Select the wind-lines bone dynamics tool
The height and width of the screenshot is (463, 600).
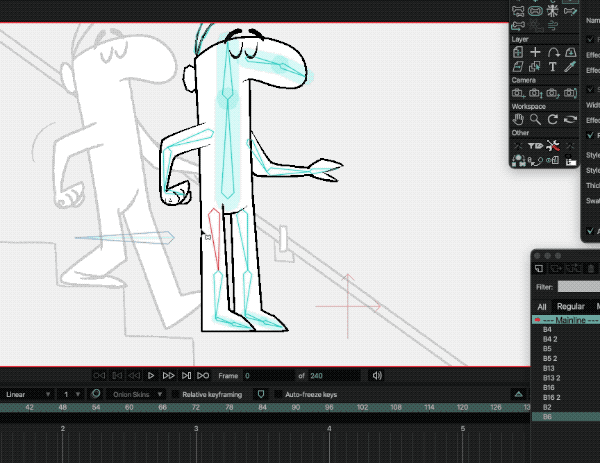tap(553, 26)
